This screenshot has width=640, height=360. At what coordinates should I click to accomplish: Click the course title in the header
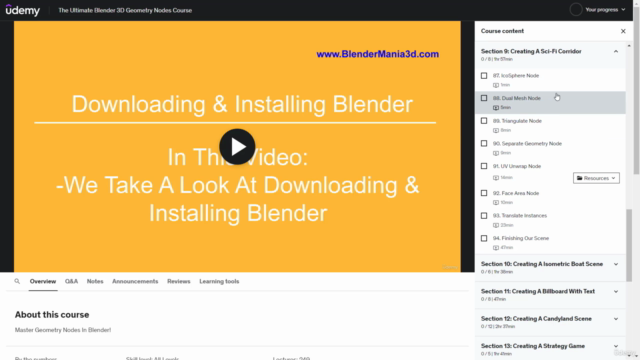pyautogui.click(x=125, y=10)
